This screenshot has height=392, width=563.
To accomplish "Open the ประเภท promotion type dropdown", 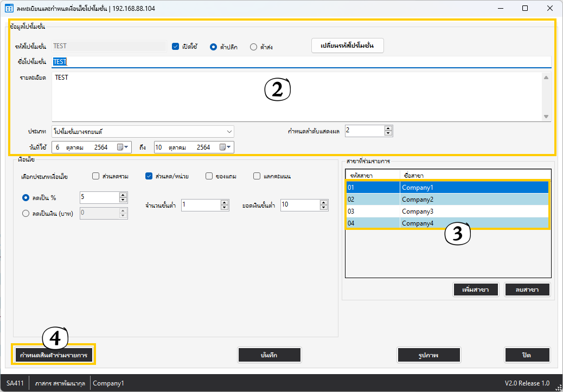I will (x=143, y=131).
